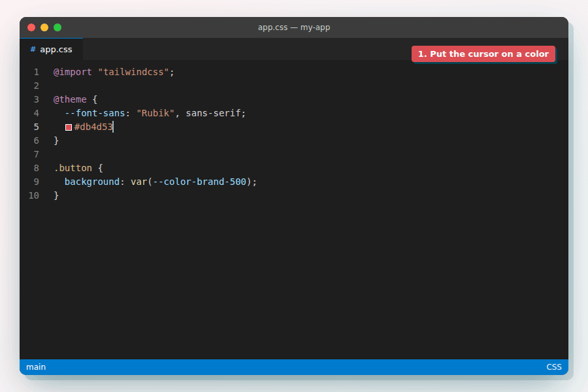Image resolution: width=588 pixels, height=392 pixels.
Task: Click the main branch in the status bar
Action: pos(36,367)
